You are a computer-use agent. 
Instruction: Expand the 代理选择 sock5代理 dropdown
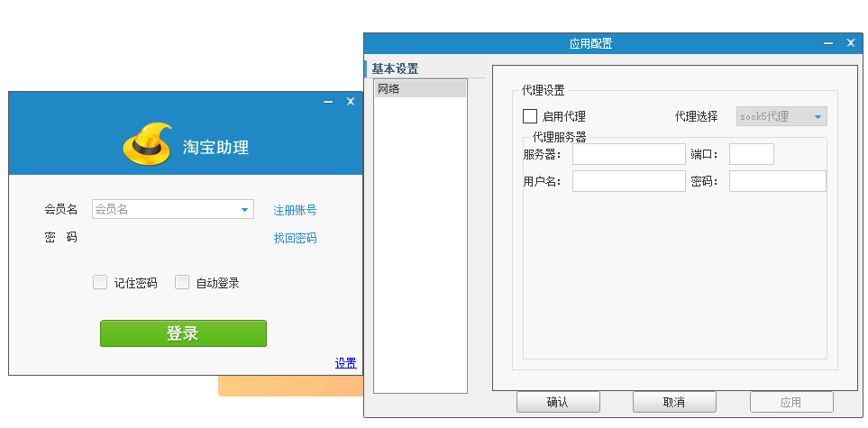tap(781, 117)
